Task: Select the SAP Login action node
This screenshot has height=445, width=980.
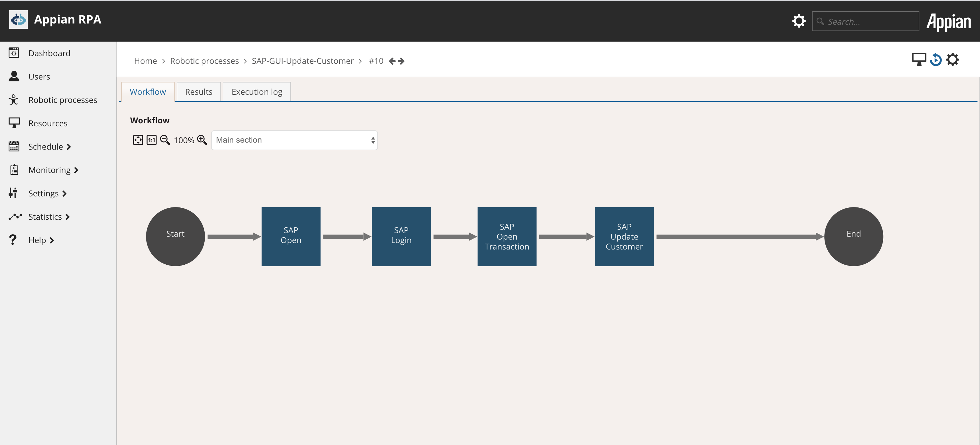Action: (x=401, y=236)
